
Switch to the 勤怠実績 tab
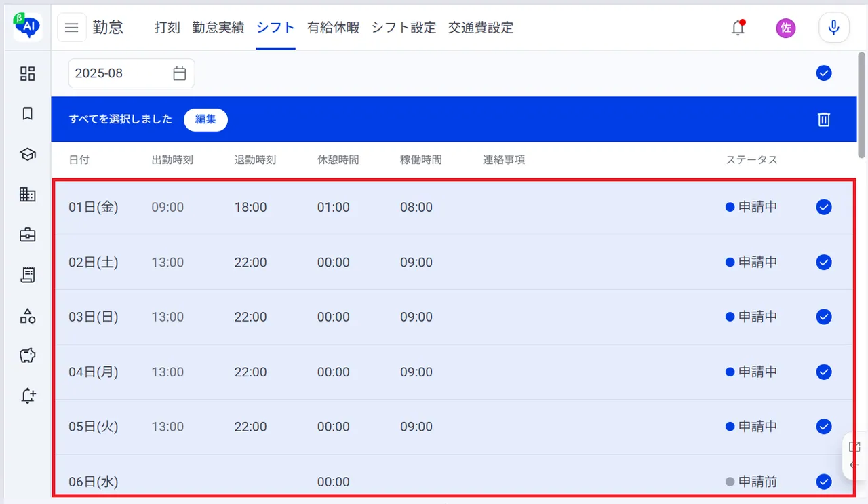point(218,28)
